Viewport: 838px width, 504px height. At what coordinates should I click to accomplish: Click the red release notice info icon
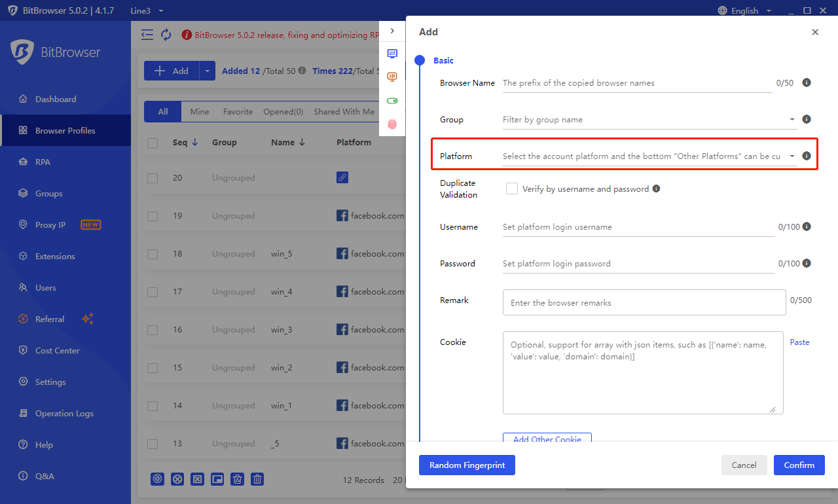pyautogui.click(x=186, y=35)
